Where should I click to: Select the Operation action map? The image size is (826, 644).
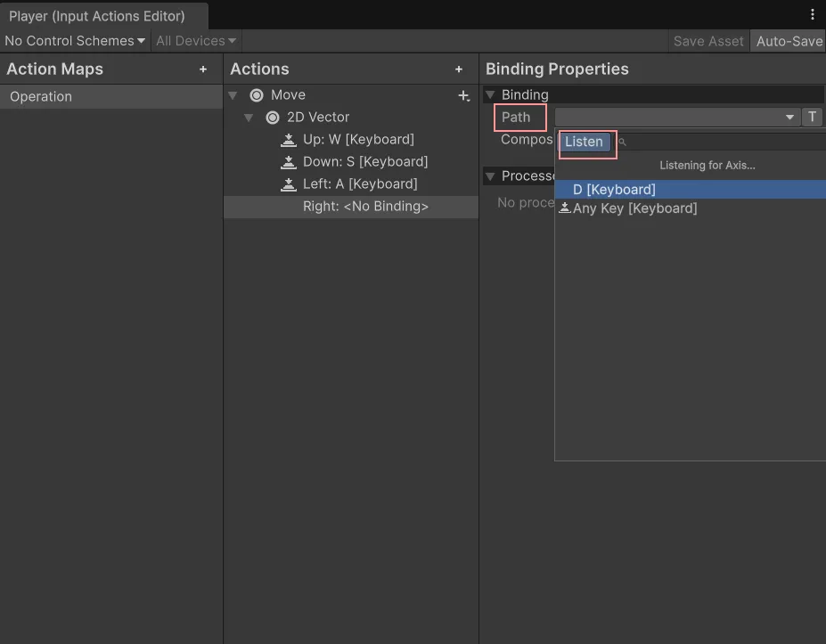pos(41,97)
